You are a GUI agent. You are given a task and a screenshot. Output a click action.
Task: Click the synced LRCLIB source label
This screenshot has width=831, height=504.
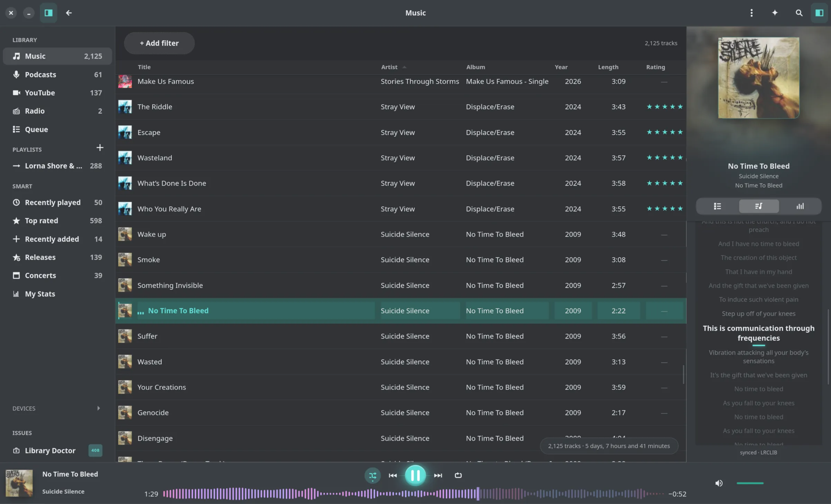759,453
